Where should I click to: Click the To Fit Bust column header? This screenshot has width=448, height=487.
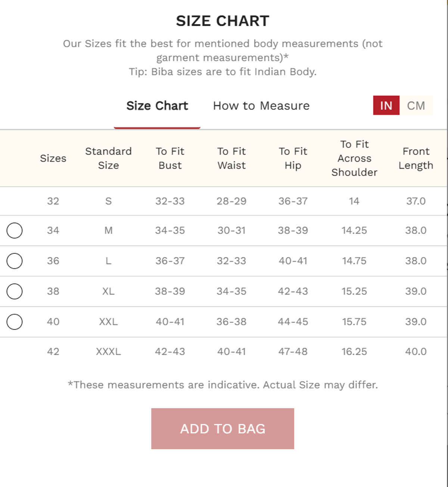[x=170, y=158]
